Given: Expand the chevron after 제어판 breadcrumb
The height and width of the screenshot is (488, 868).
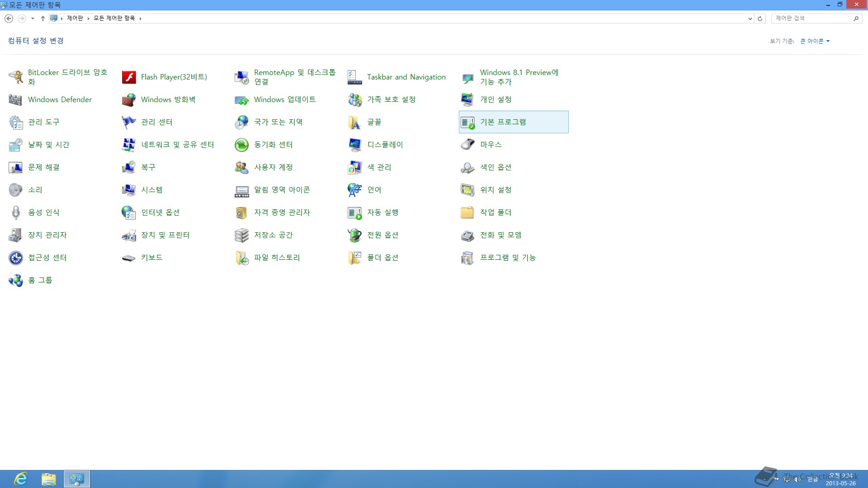Looking at the screenshot, I should [88, 19].
